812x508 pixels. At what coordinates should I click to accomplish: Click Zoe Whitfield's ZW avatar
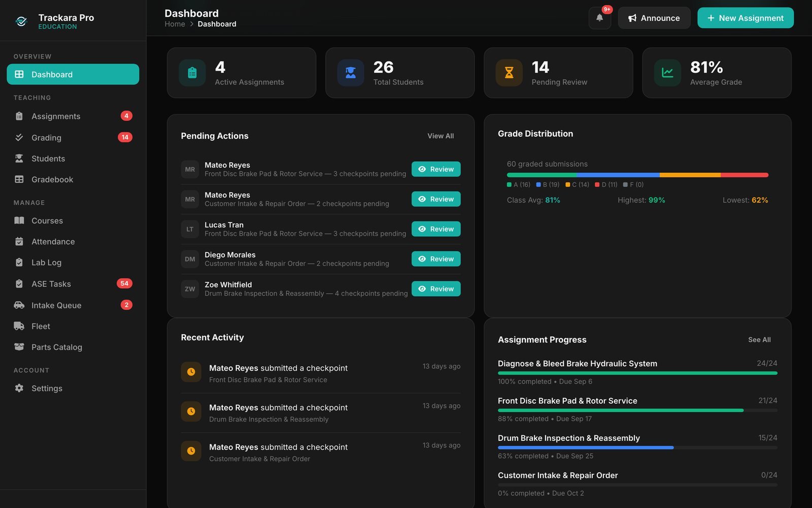click(x=190, y=289)
